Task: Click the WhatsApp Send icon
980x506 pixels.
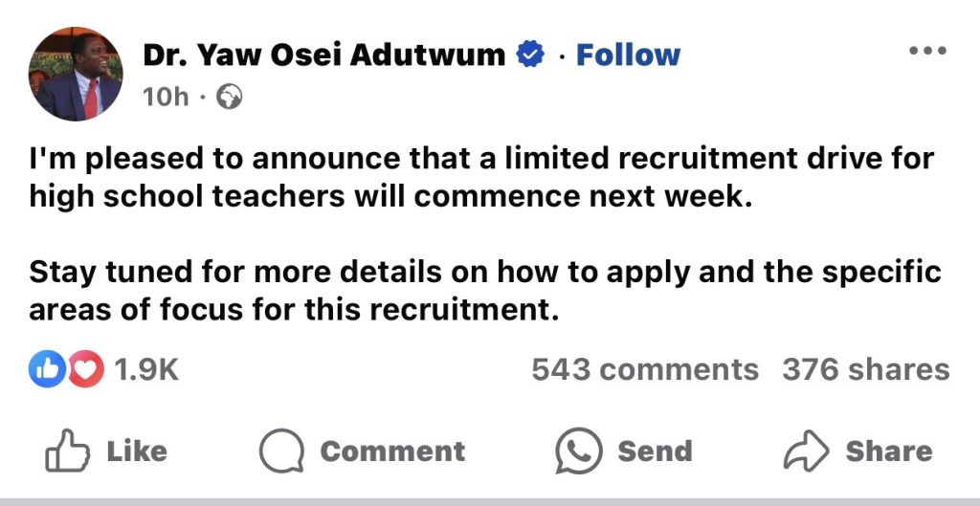Action: pos(579,451)
